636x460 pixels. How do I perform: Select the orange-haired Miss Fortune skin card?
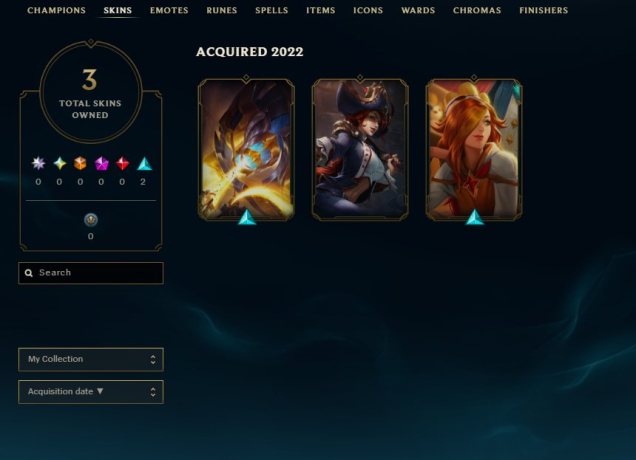(x=474, y=150)
